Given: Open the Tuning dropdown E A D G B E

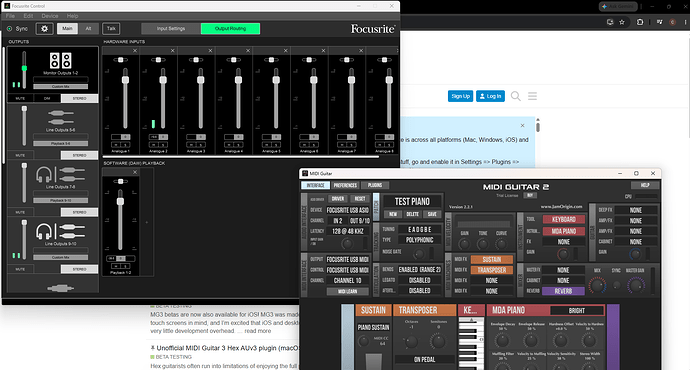Looking at the screenshot, I should pyautogui.click(x=419, y=229).
